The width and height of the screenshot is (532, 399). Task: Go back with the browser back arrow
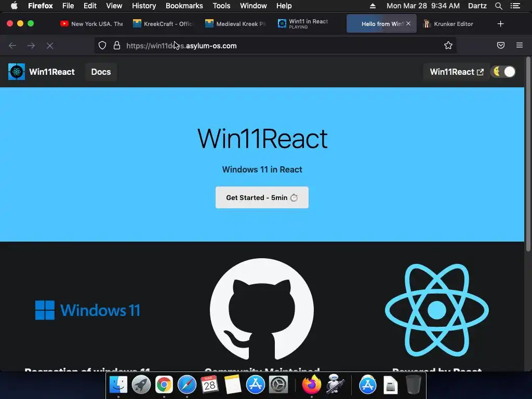point(12,46)
